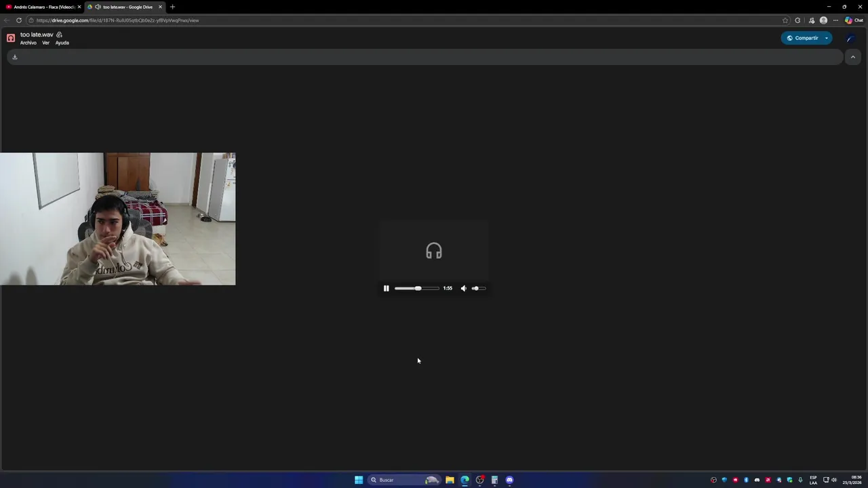Open the Discord system tray icon
Image resolution: width=868 pixels, height=488 pixels.
click(757, 480)
